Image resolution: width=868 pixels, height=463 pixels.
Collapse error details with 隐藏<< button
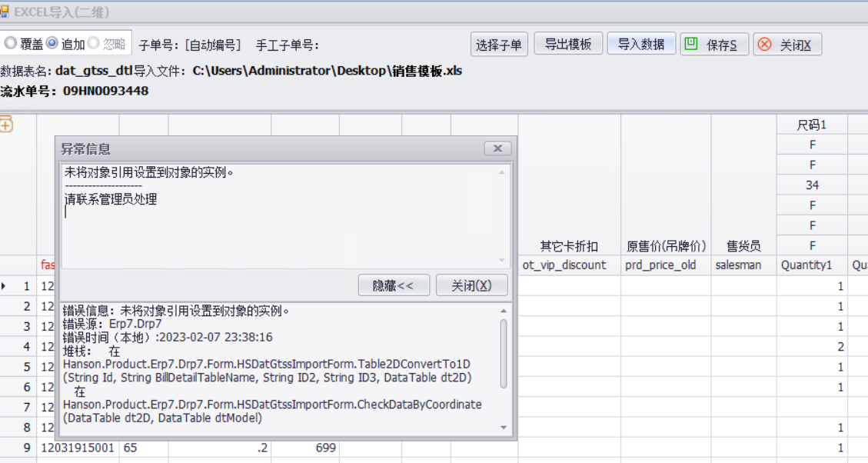[393, 285]
